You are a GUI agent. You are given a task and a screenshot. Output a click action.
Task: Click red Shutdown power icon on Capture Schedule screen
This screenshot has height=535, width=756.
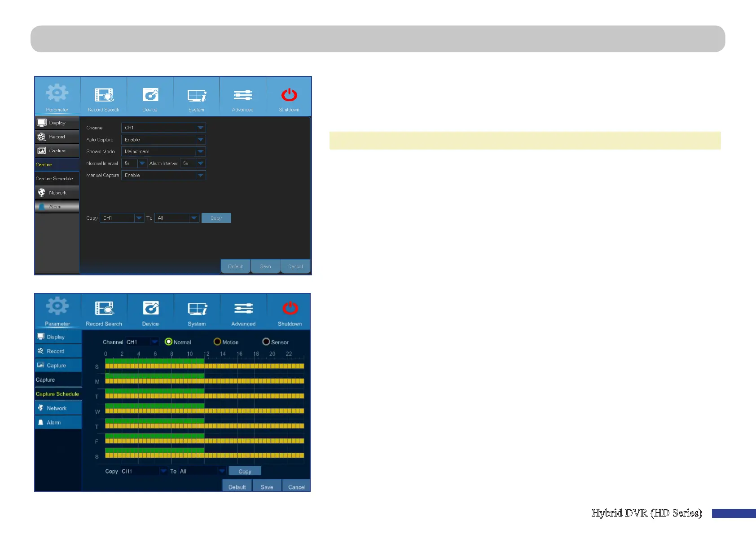(x=290, y=308)
